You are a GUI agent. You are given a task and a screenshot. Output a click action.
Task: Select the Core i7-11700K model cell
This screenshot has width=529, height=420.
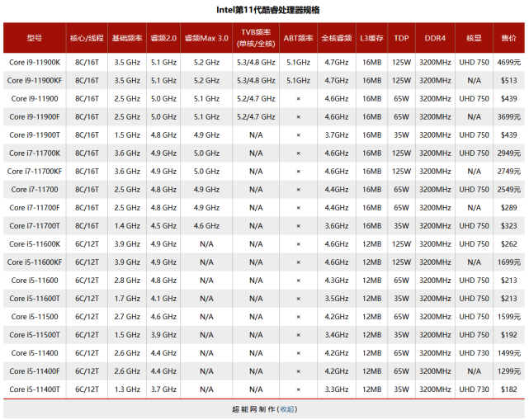tap(35, 153)
